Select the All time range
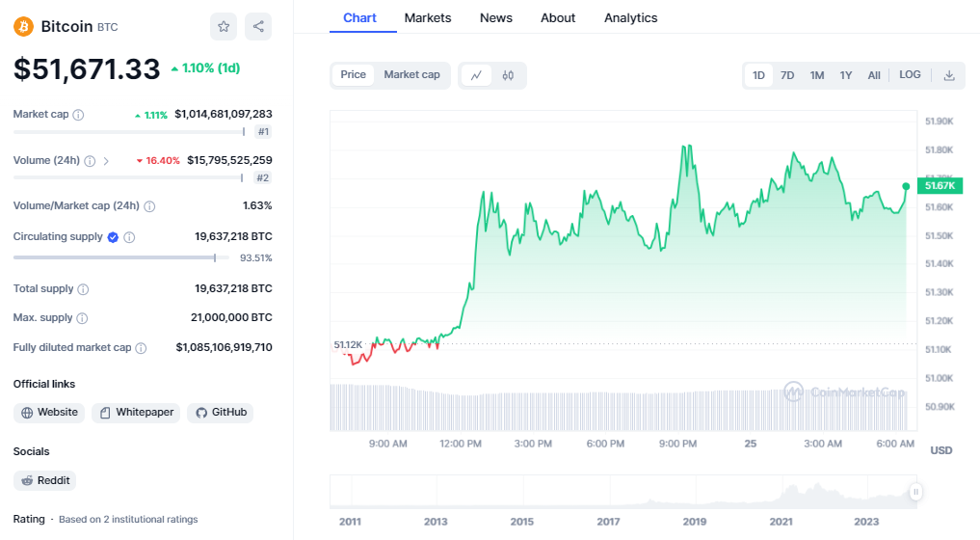The height and width of the screenshot is (540, 980). tap(874, 75)
